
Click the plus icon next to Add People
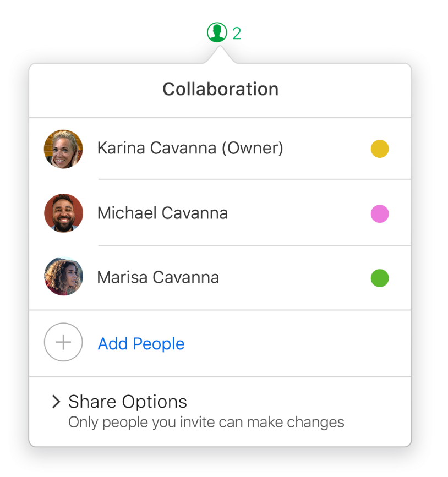[63, 342]
